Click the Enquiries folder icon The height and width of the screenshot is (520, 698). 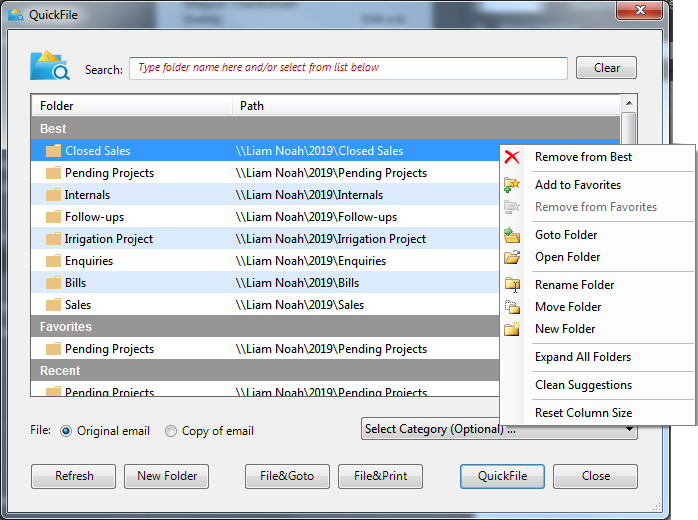53,260
